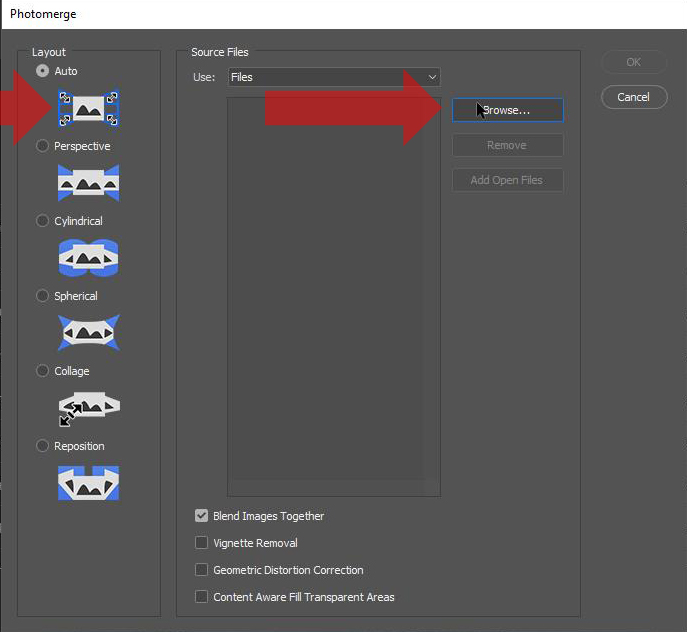The width and height of the screenshot is (687, 632).
Task: Select the Auto layout radio button
Action: (43, 71)
